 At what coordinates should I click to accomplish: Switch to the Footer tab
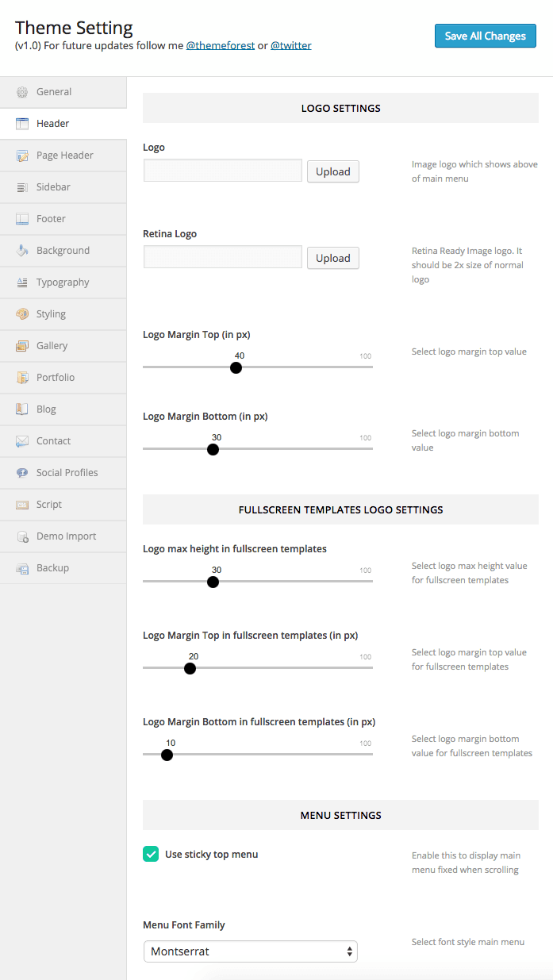63,219
